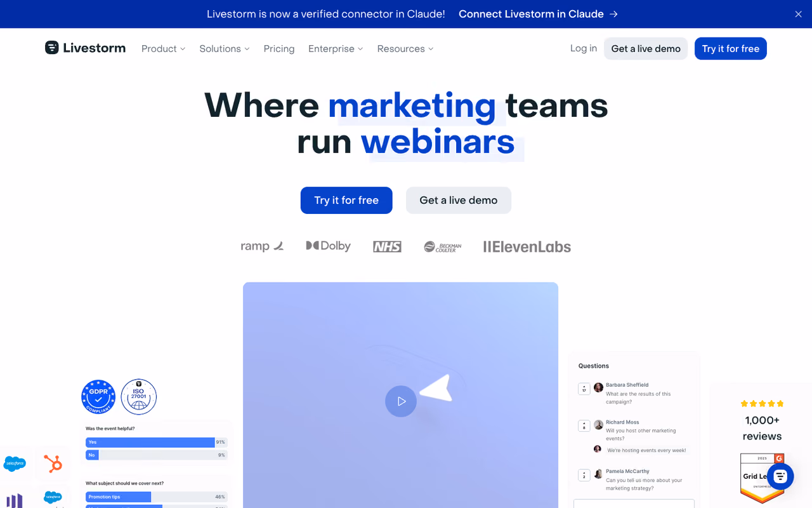Click "Can you tell us more about your marketing strategy?"
This screenshot has height=508, width=812.
point(644,484)
